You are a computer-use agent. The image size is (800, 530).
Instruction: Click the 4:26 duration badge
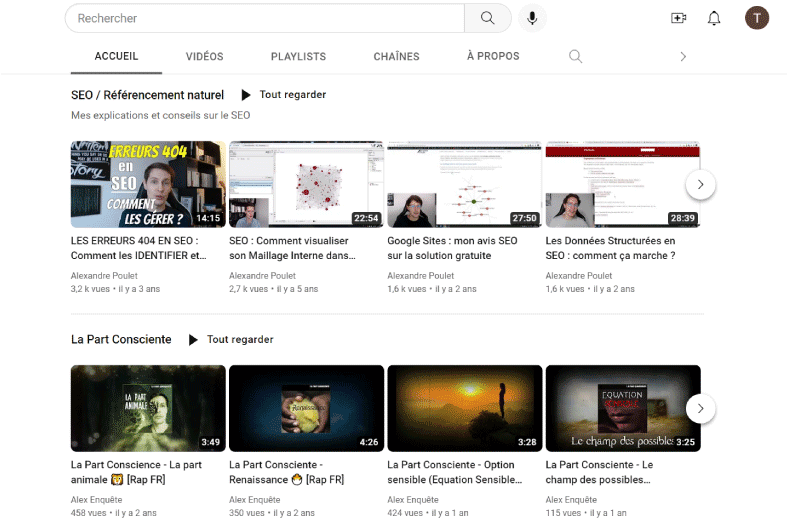[369, 442]
